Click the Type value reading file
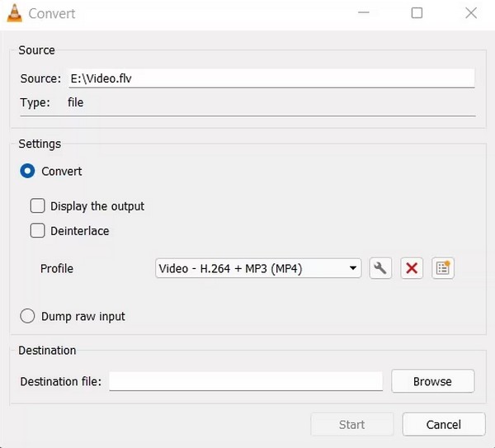This screenshot has width=495, height=448. click(75, 103)
